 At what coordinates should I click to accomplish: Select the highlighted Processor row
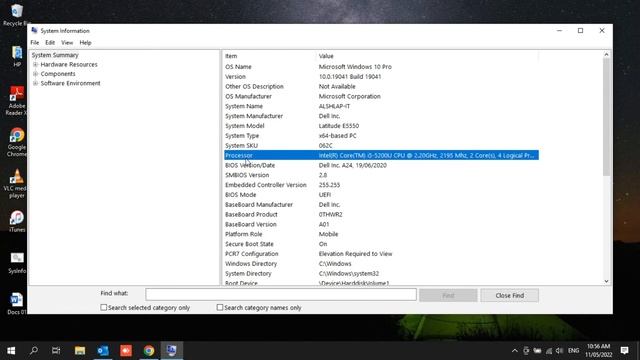pyautogui.click(x=381, y=155)
